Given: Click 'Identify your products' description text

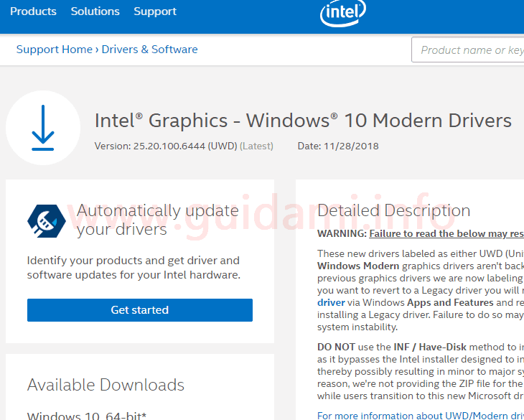Looking at the screenshot, I should 134,268.
